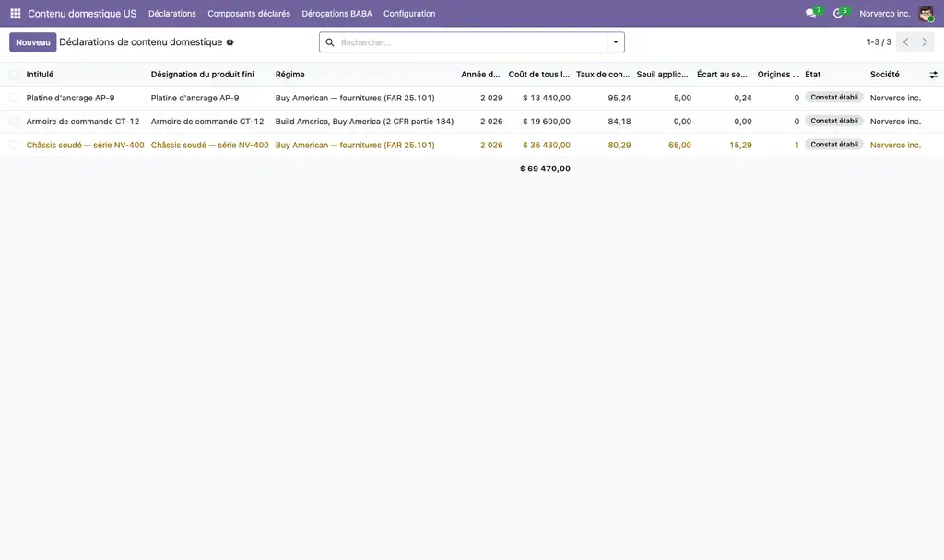Click the $ 13 440,00 cost cell

pyautogui.click(x=547, y=98)
